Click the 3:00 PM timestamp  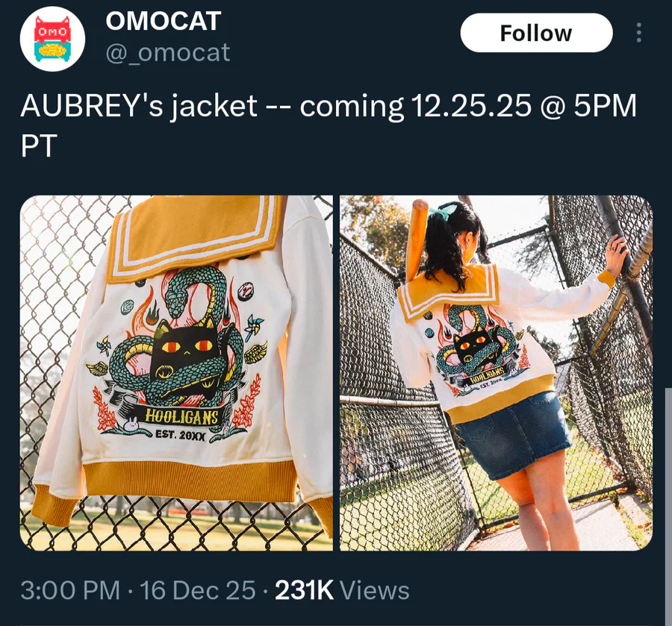[x=70, y=590]
